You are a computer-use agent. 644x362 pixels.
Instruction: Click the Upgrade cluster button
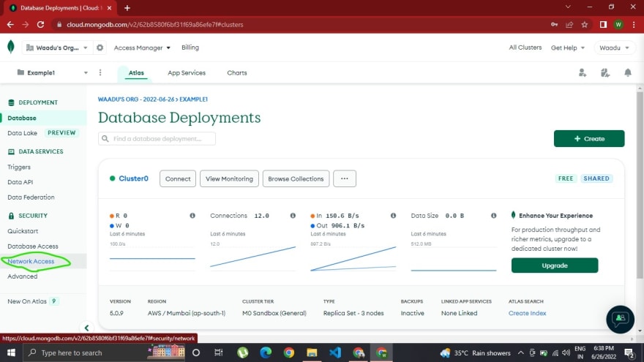(555, 265)
